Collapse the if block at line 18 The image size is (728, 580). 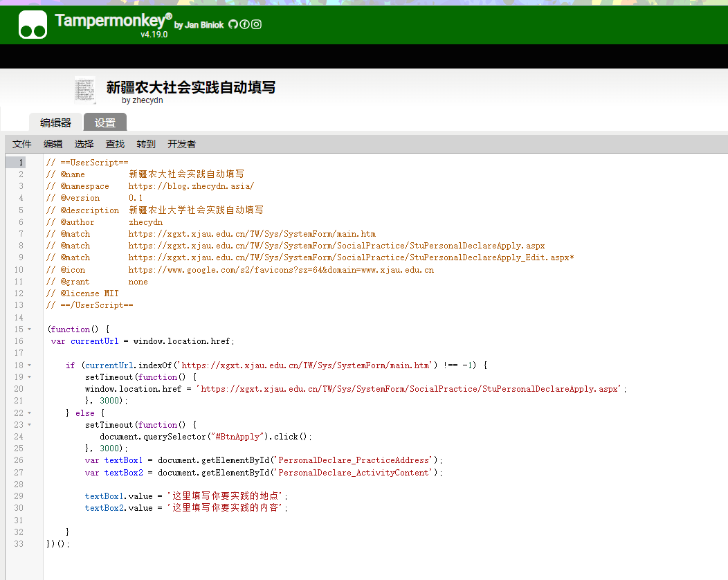pyautogui.click(x=29, y=365)
